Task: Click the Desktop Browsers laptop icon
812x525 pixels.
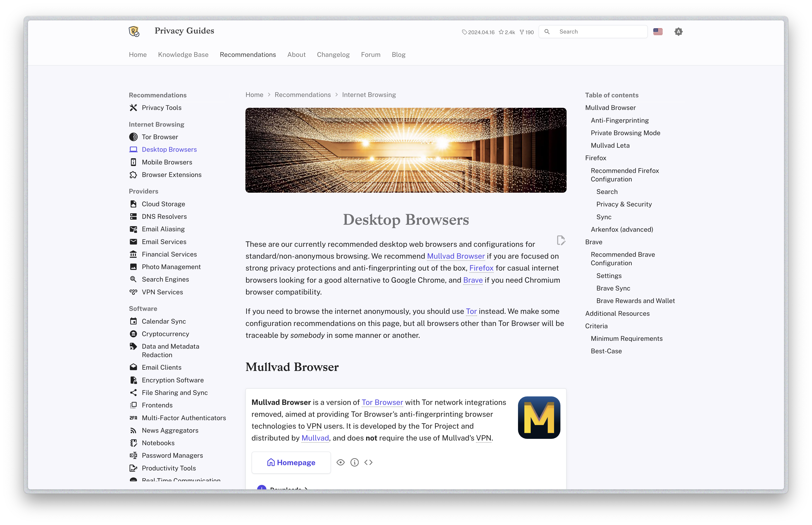Action: (133, 150)
